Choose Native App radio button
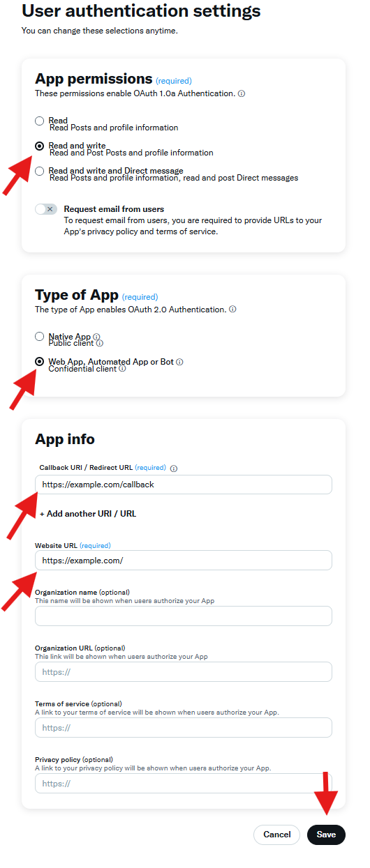This screenshot has width=370, height=868. click(40, 337)
